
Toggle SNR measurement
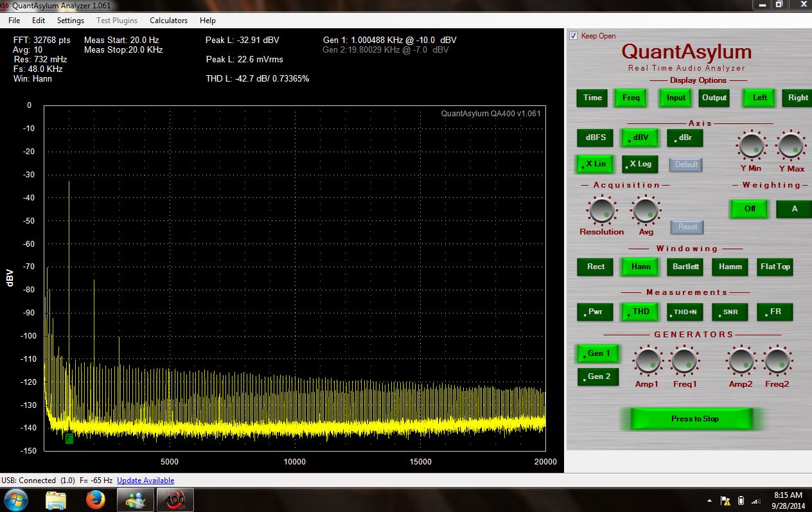(x=730, y=312)
